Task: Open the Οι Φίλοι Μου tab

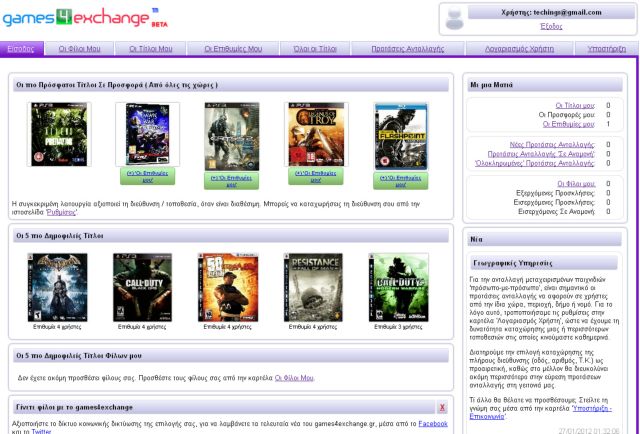Action: coord(79,49)
